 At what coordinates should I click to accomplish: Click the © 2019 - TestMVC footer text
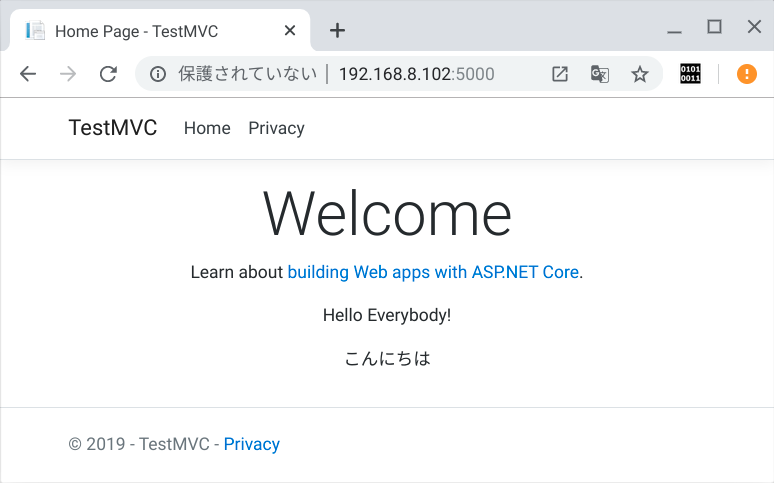(139, 444)
